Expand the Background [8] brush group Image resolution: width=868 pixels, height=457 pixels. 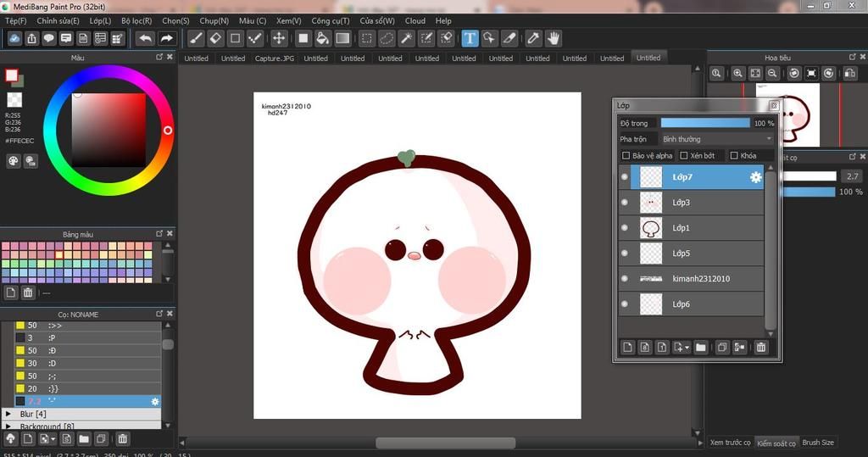(x=8, y=426)
